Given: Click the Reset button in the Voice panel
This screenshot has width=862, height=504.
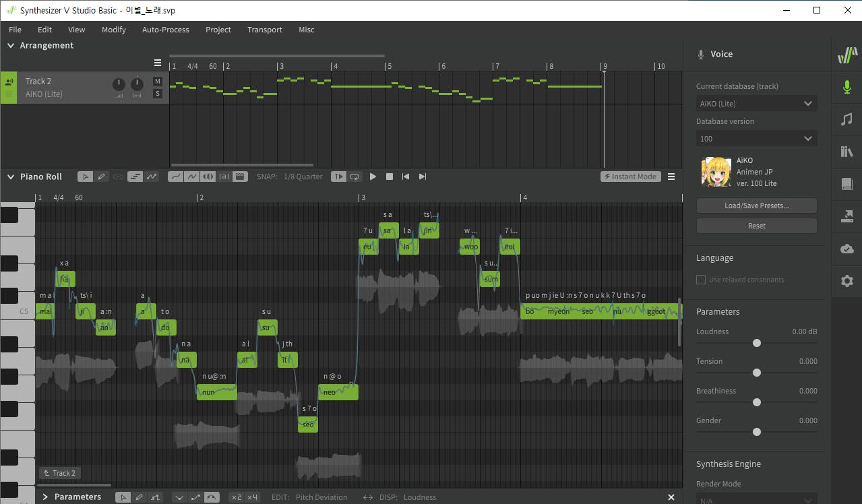Looking at the screenshot, I should tap(757, 226).
